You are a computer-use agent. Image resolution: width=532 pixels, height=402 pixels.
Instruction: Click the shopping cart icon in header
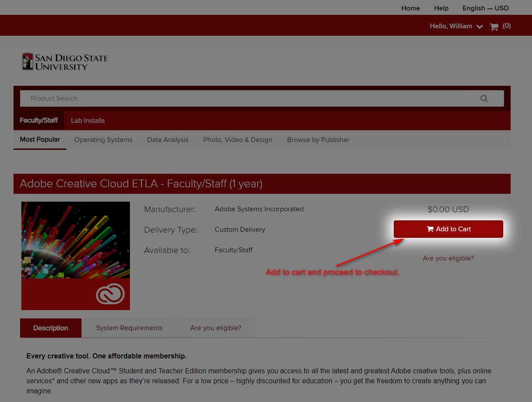pos(494,27)
